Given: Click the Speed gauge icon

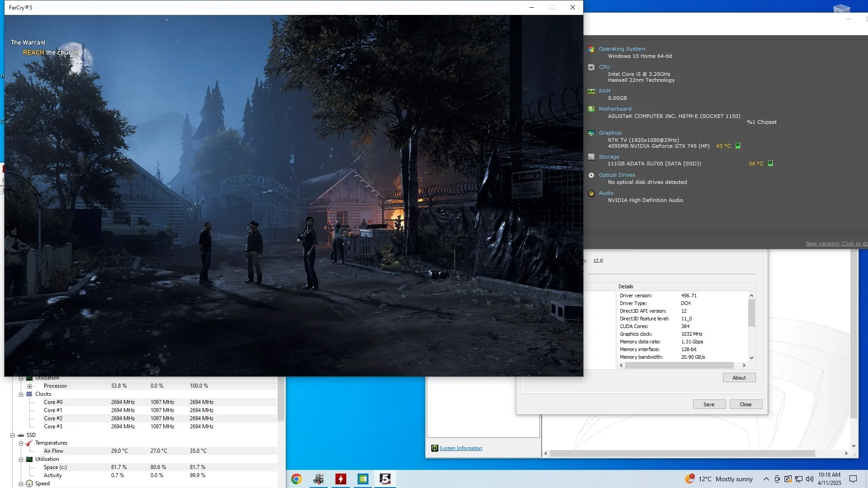Looking at the screenshot, I should point(29,483).
